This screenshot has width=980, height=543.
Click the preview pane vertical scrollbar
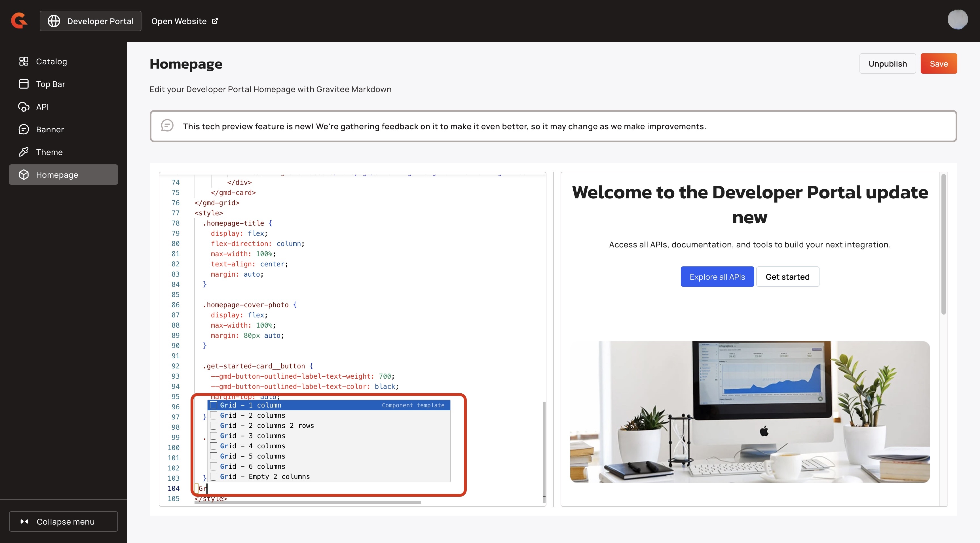coord(943,244)
